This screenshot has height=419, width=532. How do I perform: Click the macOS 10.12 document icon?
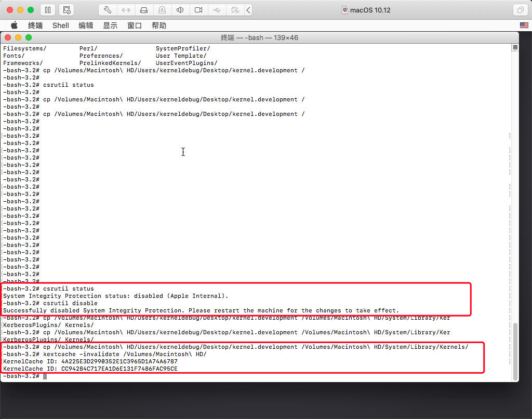[345, 10]
